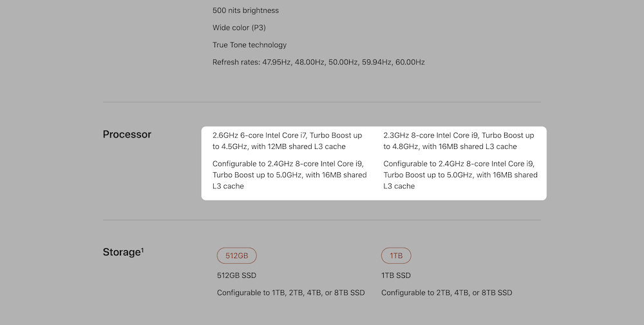Select the 2.6GHz 6-core Core i7 description

click(287, 141)
